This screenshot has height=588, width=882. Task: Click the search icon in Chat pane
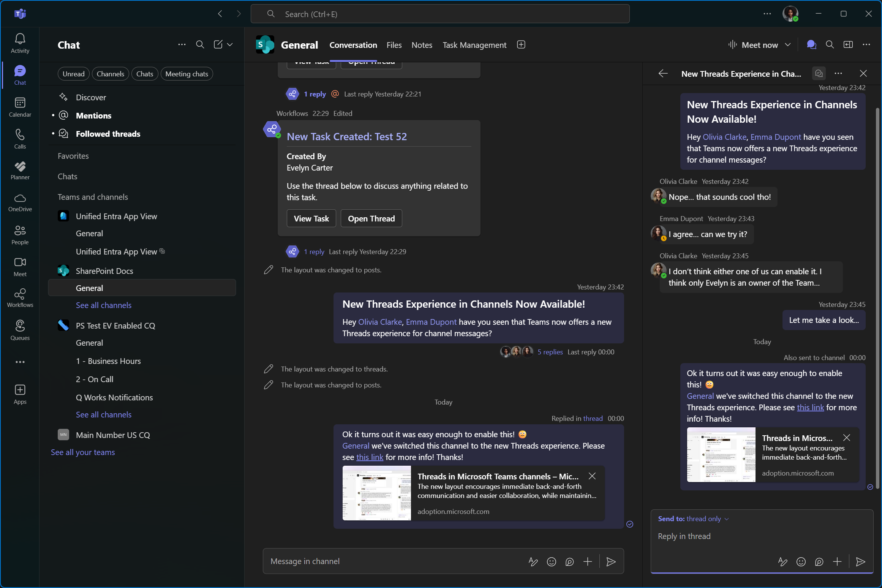(200, 45)
